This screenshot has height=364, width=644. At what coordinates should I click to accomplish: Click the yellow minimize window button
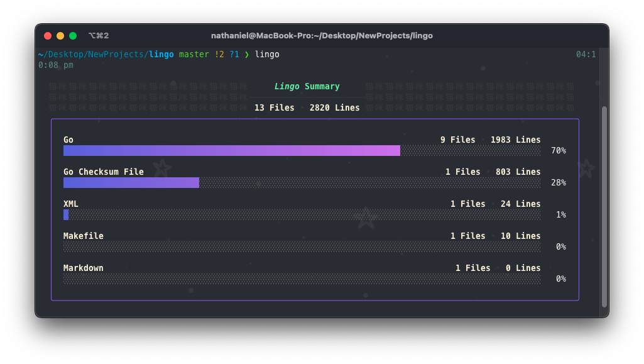[60, 36]
